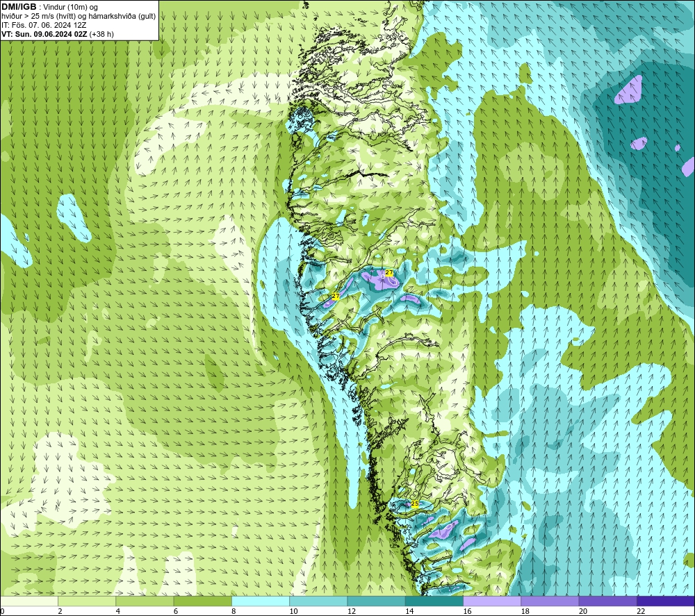Click the yellow 27 label on the large purple patch
This screenshot has height=616, width=695.
click(389, 272)
